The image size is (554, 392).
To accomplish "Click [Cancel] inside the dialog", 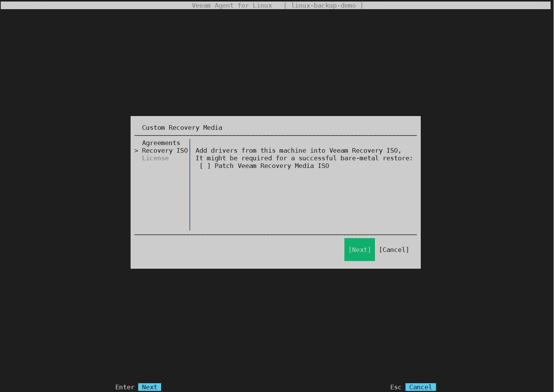I will click(x=394, y=250).
